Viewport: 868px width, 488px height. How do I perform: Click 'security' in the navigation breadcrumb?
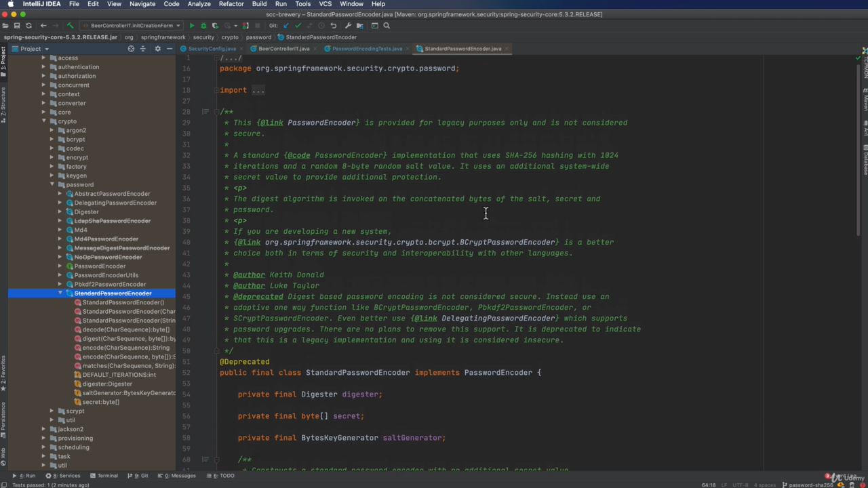point(203,37)
